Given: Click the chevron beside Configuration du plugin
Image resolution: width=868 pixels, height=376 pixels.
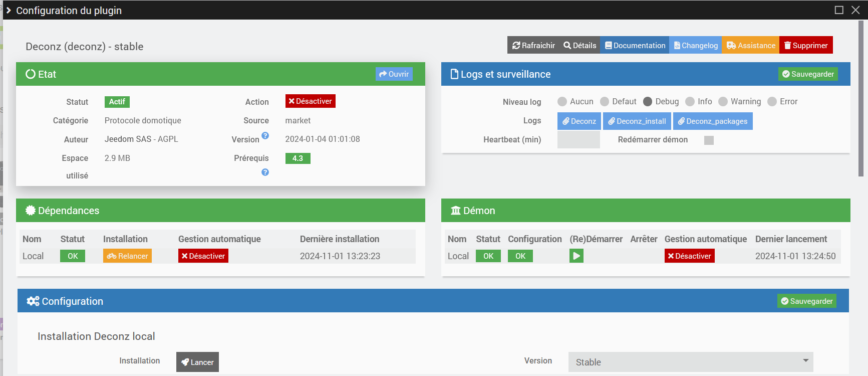Looking at the screenshot, I should click(9, 10).
